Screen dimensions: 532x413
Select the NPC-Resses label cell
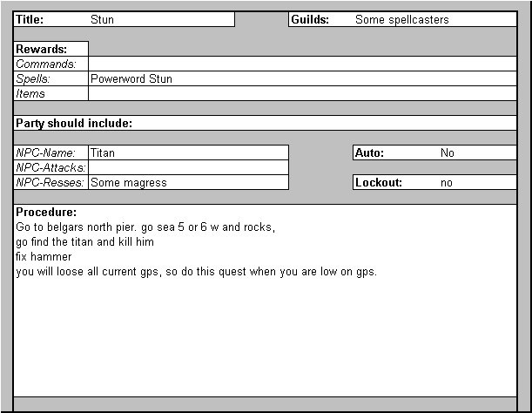[51, 182]
